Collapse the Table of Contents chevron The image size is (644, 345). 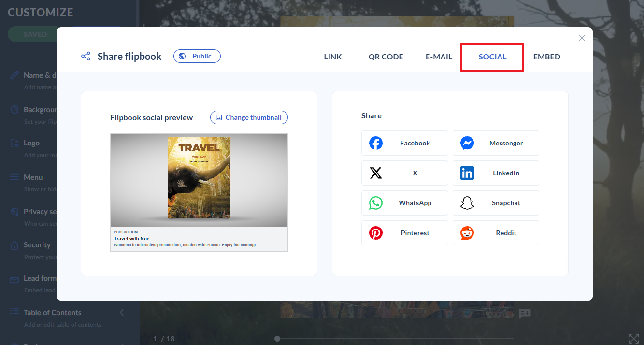click(x=122, y=313)
